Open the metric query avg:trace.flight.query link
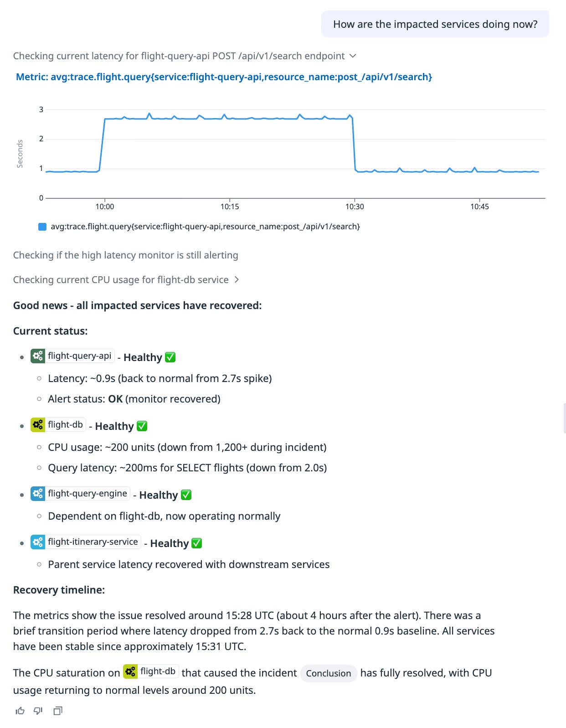 (x=224, y=77)
